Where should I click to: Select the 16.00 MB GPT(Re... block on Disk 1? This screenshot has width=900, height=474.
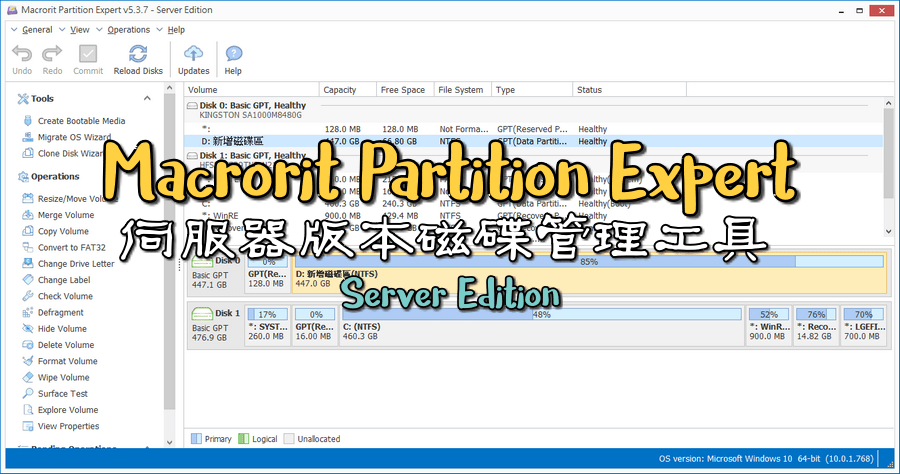[315, 325]
